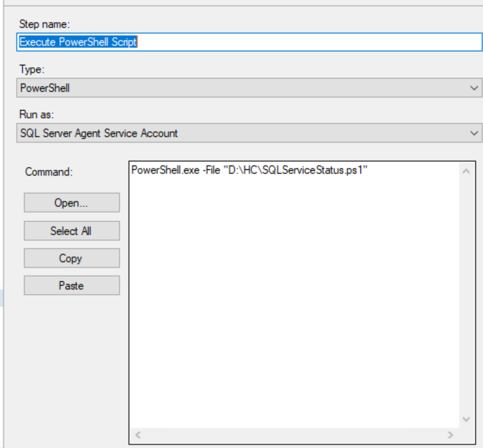
Task: Expand the Type dropdown arrow
Action: coord(474,88)
